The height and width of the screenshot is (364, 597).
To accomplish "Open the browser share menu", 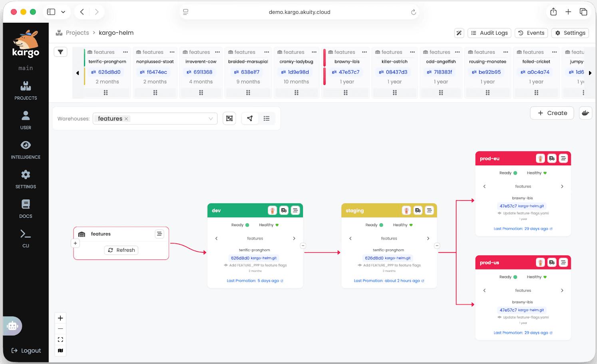I will click(553, 12).
